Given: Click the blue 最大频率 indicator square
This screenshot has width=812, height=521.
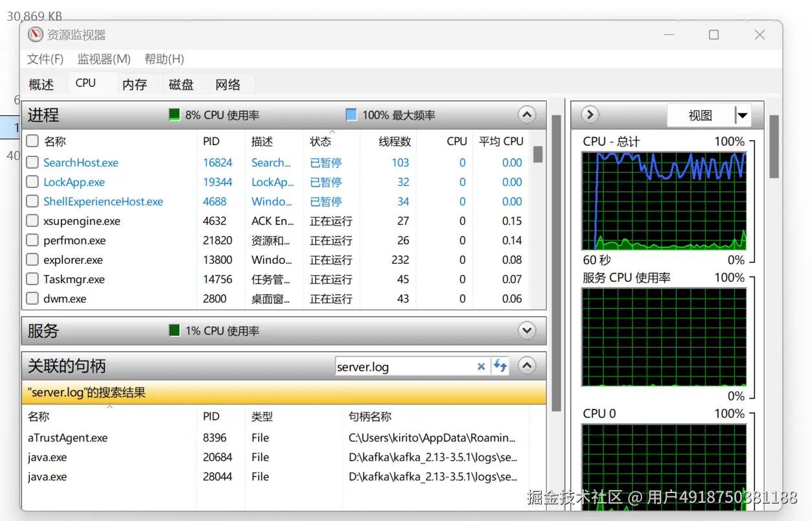Looking at the screenshot, I should click(351, 115).
